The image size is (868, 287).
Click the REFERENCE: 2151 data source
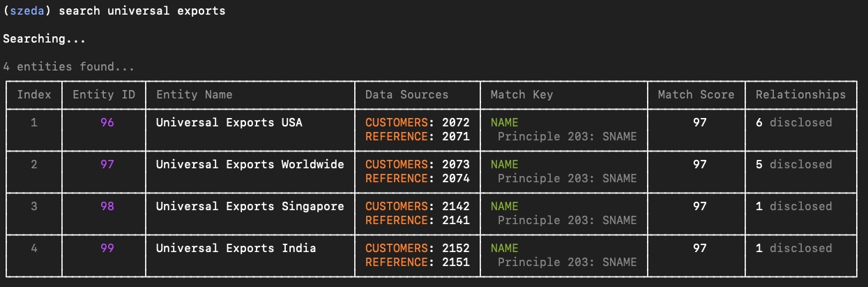tap(417, 262)
